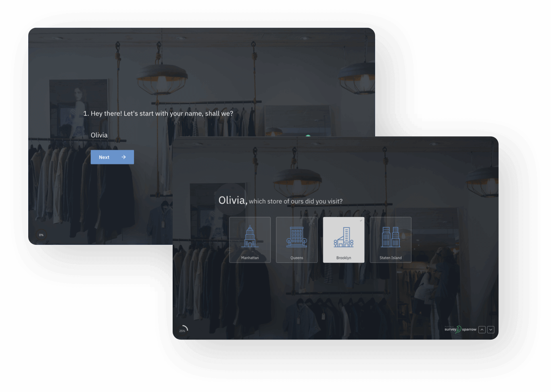The image size is (551, 392).
Task: Click the Staten Island towers icon
Action: tap(390, 236)
